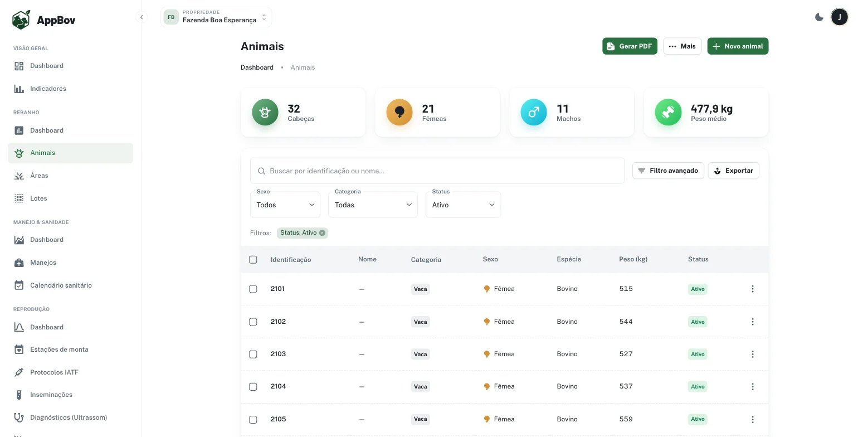Check the box for animal 2101
Screen dimensions: 868x437
pyautogui.click(x=253, y=289)
